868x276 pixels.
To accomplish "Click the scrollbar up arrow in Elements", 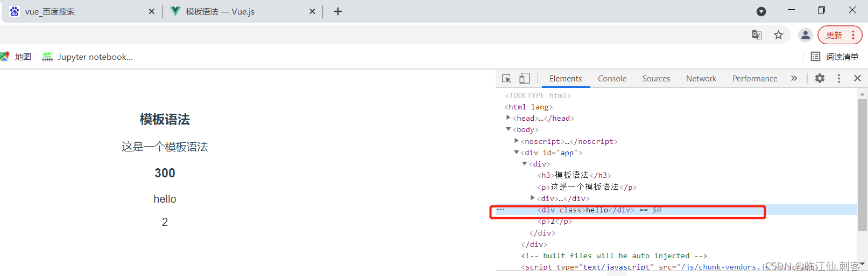I will 862,94.
